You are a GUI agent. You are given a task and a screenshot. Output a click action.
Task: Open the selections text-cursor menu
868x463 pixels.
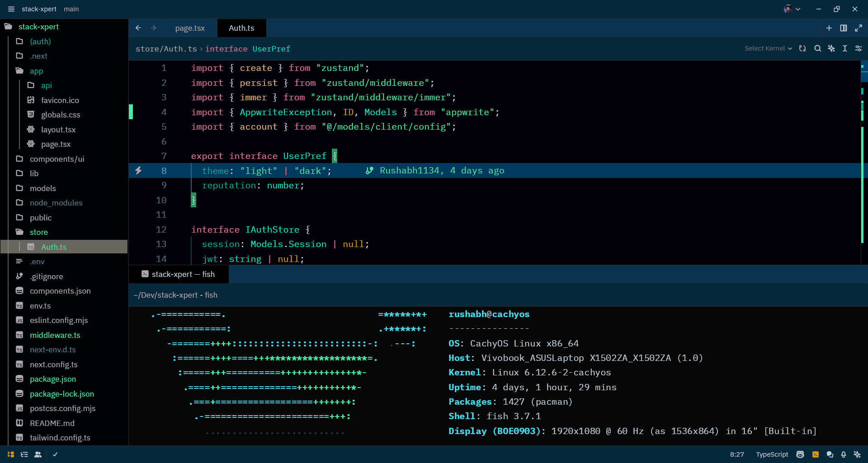tap(845, 48)
